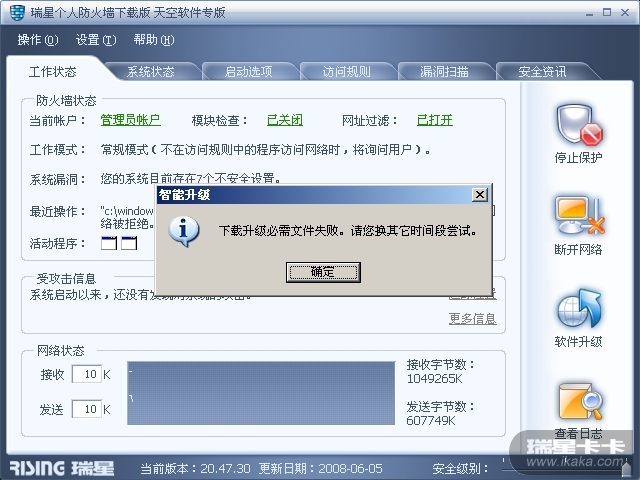
Task: Click the network traffic graph area
Action: click(x=261, y=393)
